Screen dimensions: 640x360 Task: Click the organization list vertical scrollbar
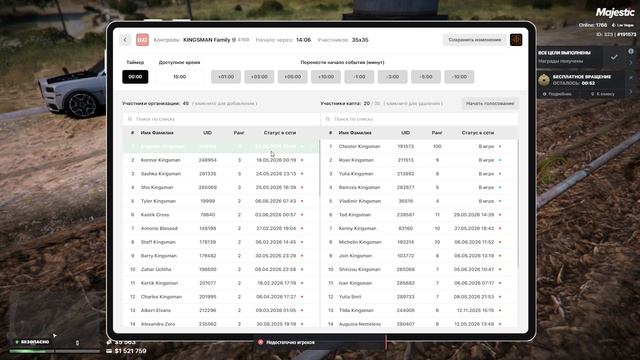point(320,168)
